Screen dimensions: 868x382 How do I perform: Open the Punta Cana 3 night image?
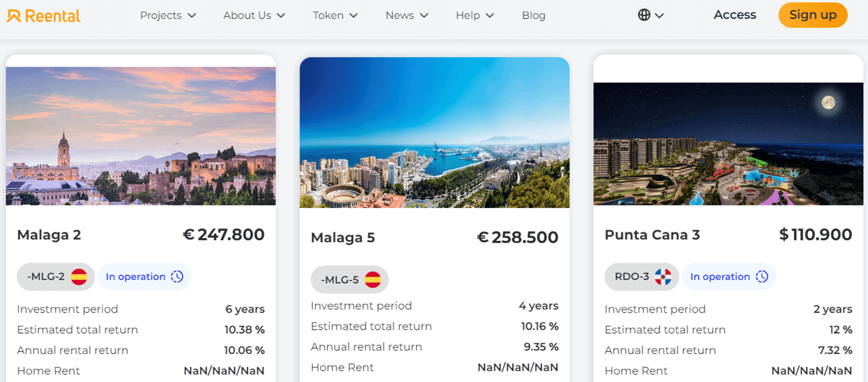pyautogui.click(x=728, y=143)
